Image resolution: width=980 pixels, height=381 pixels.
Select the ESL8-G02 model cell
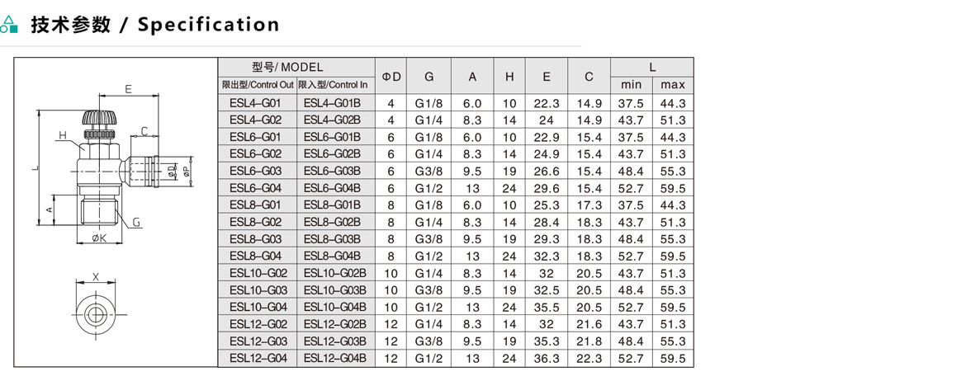tap(256, 222)
